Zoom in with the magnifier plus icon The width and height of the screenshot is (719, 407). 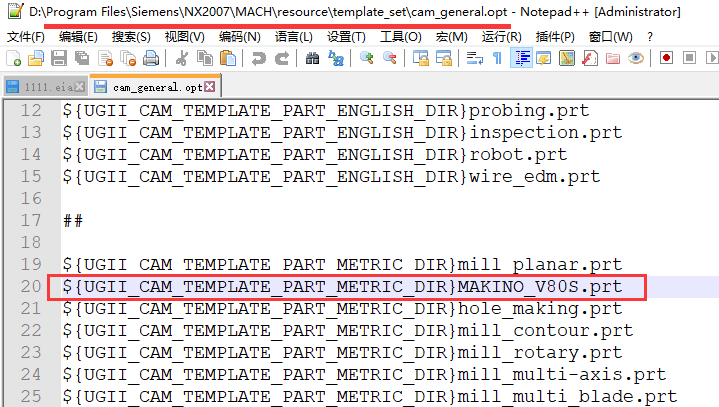tap(366, 58)
